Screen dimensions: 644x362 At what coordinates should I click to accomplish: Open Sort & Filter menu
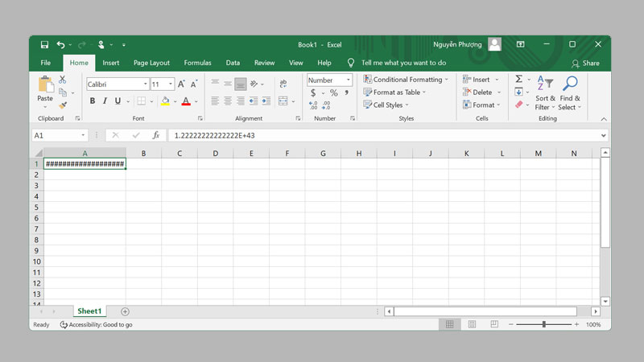pos(545,93)
